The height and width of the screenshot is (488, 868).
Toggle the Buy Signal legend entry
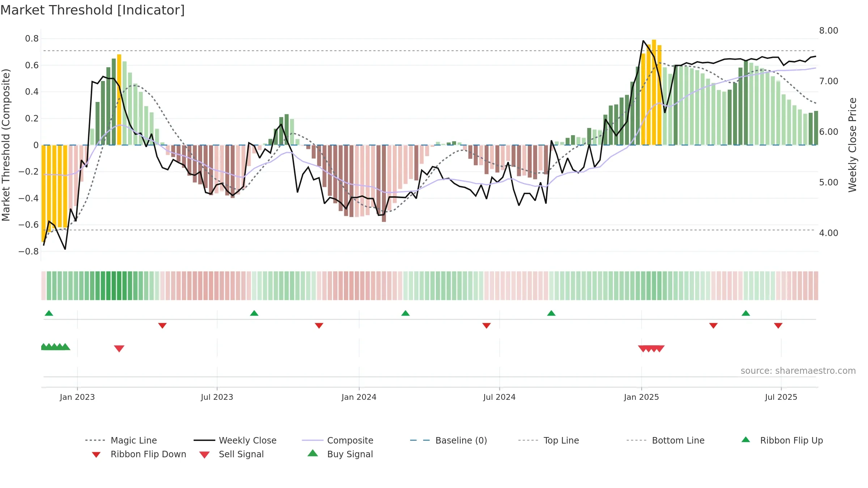pos(340,454)
